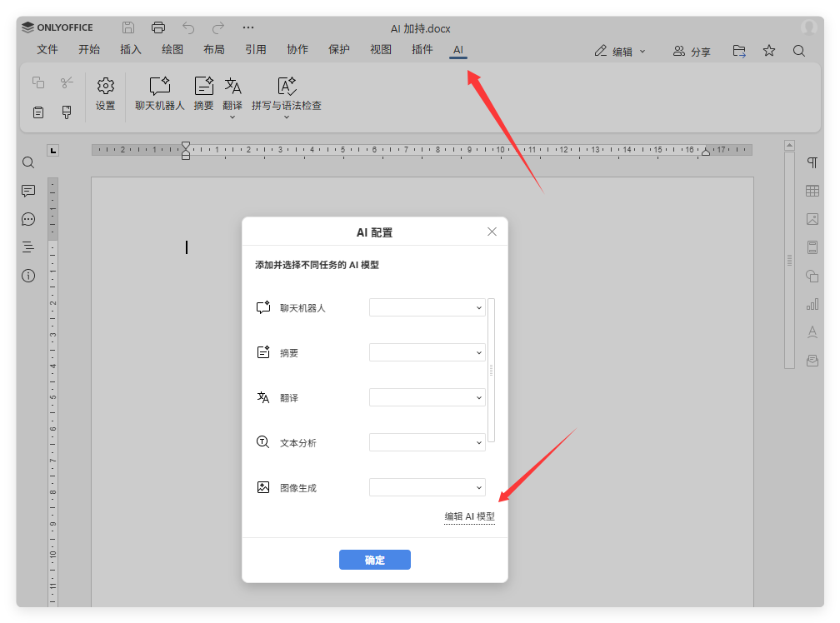Click the user avatar icon
The image size is (840, 623).
(809, 27)
